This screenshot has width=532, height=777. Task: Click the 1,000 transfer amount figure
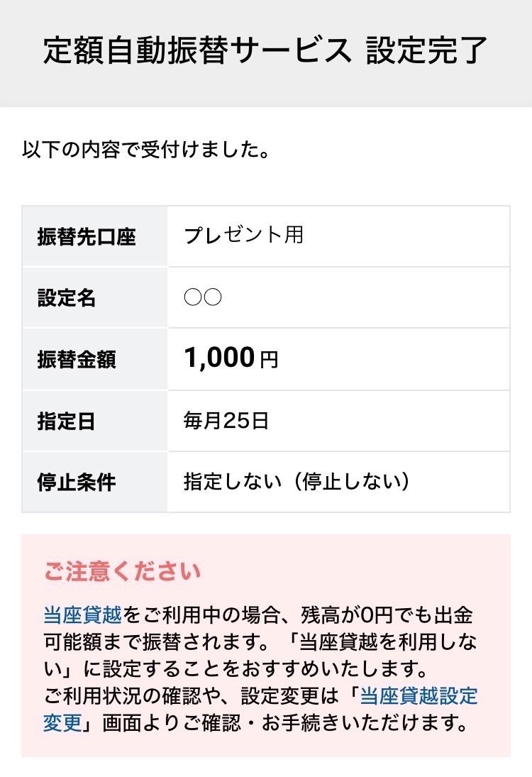point(219,358)
